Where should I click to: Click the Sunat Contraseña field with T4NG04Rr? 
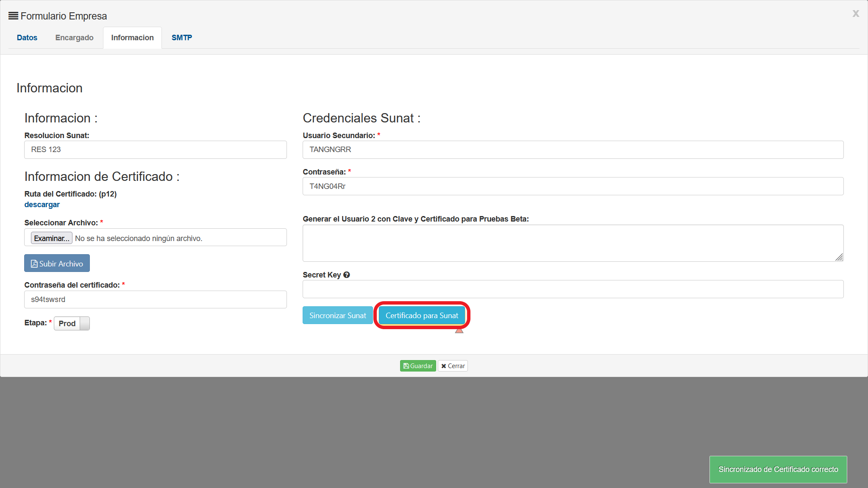click(x=573, y=186)
